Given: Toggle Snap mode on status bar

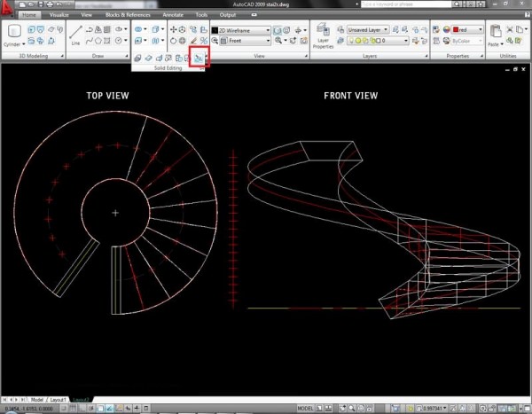Looking at the screenshot, I should tap(64, 408).
